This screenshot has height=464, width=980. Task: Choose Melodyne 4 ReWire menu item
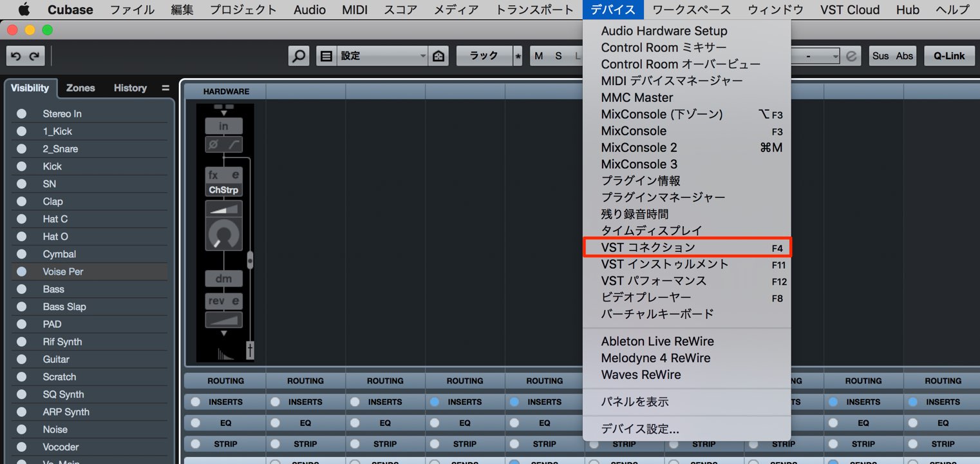pos(687,358)
